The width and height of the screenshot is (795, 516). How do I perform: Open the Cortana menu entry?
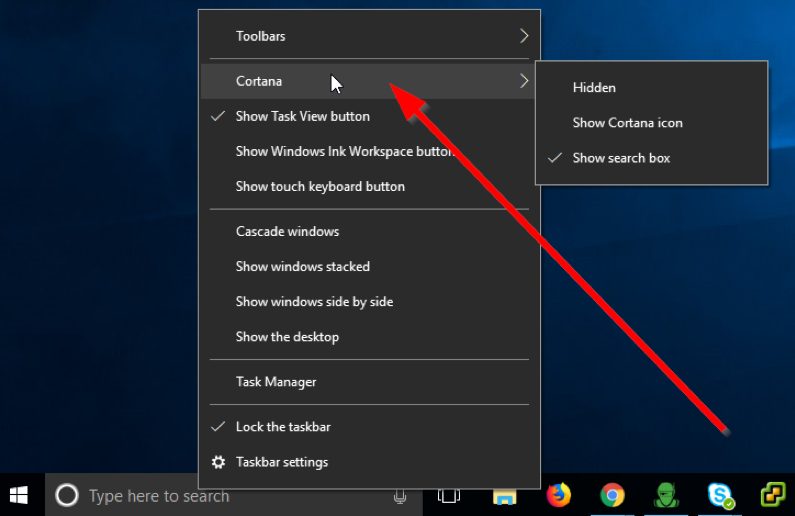click(369, 81)
